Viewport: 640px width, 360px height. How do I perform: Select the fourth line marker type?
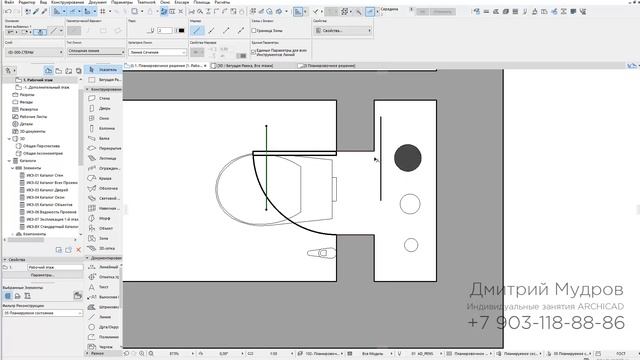241,31
